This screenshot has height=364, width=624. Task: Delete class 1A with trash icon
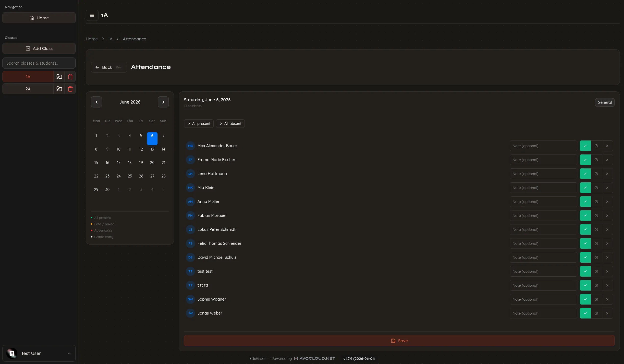(70, 77)
